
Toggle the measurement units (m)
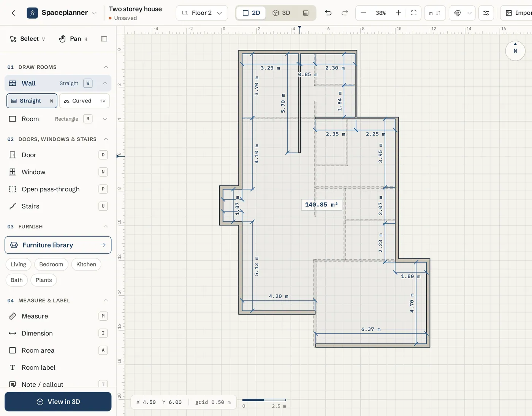click(434, 13)
